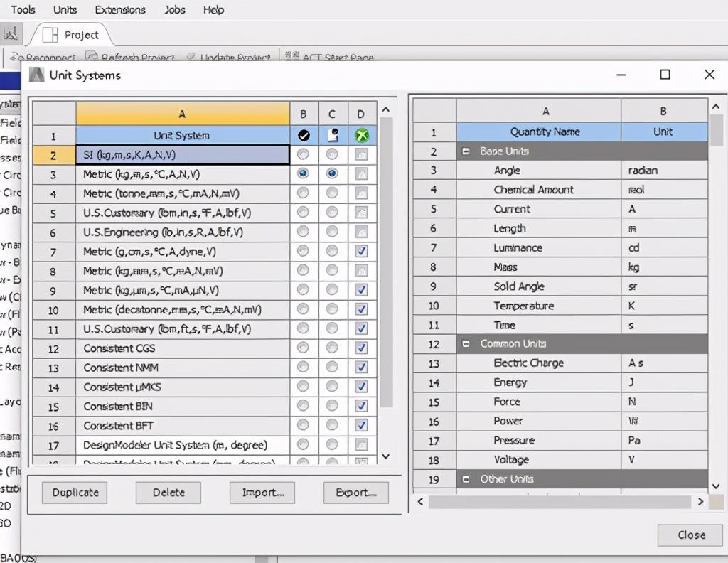The image size is (728, 563).
Task: Click the Default header icon in column C
Action: coord(333,135)
